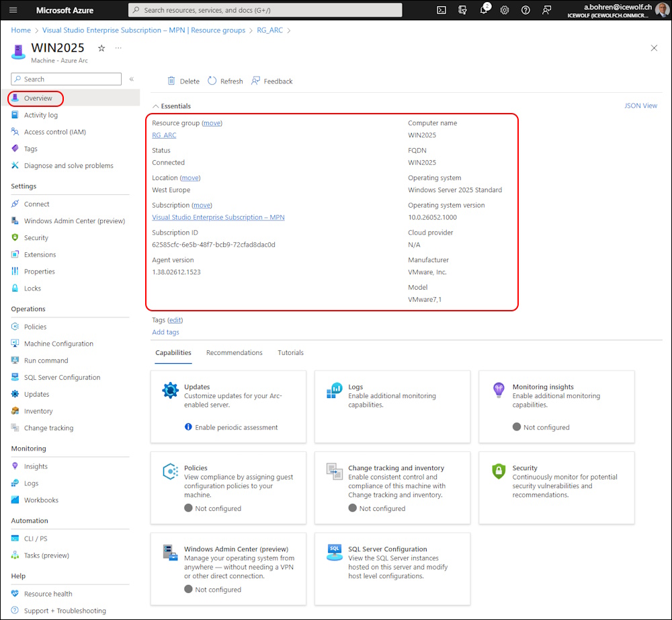Screen dimensions: 672x620
Task: Click the Change tracking icon in sidebar
Action: (x=15, y=428)
